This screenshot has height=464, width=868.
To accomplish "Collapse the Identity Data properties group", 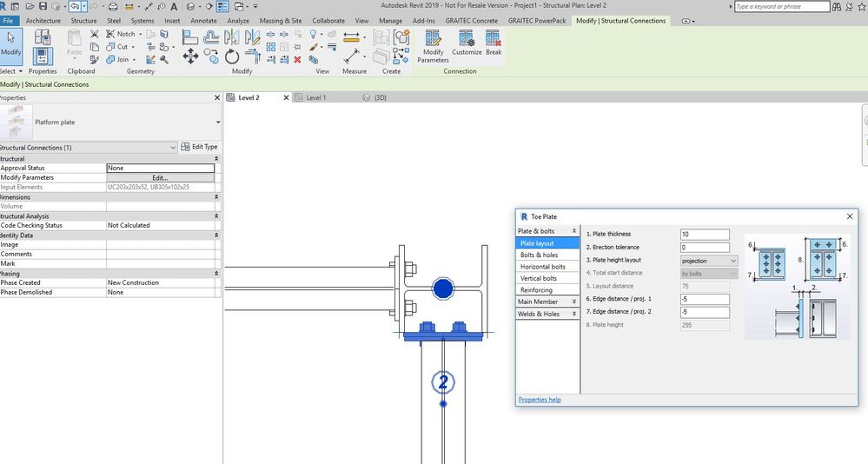I will tap(216, 235).
